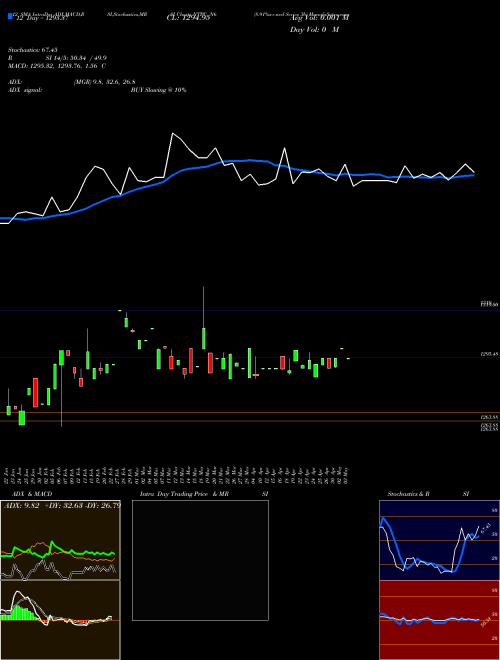Click the upper 1263.55 price label between the orange lines
This screenshot has width=500, height=660.
point(489,417)
